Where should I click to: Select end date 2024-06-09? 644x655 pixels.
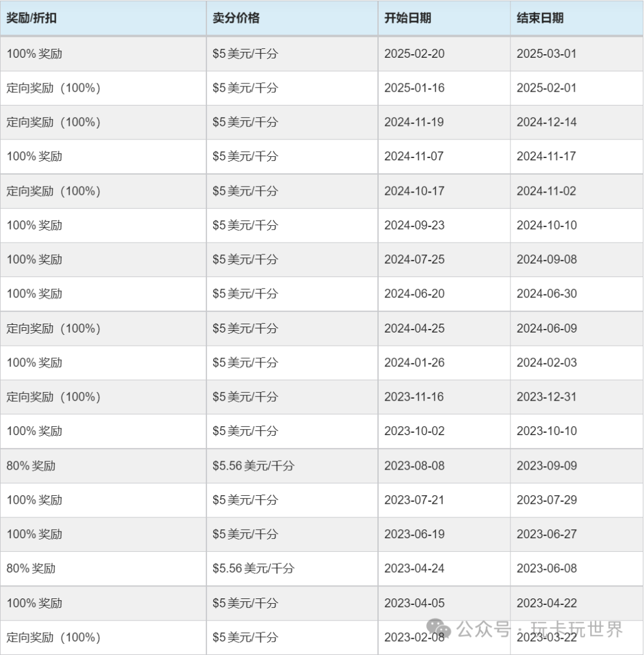(x=547, y=329)
